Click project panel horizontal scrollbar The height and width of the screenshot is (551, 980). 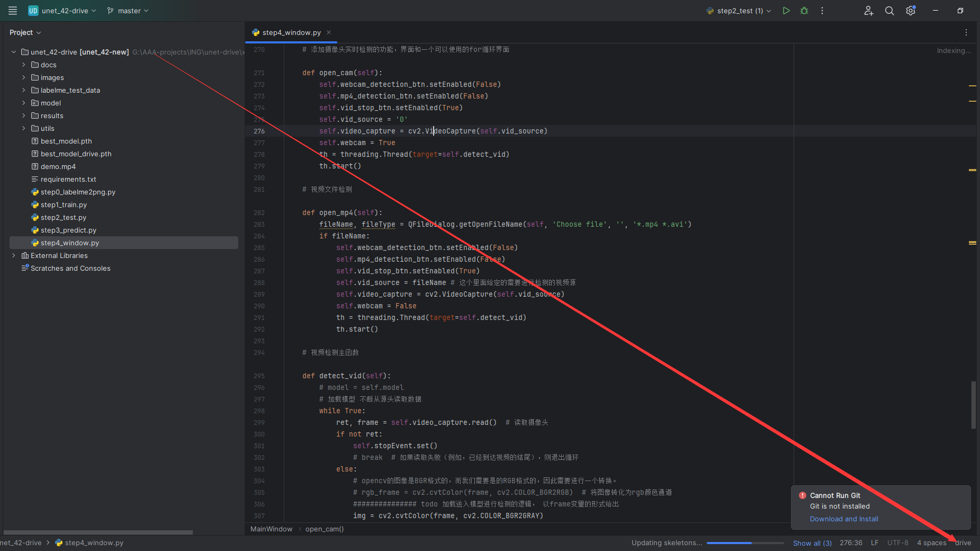coord(98,532)
